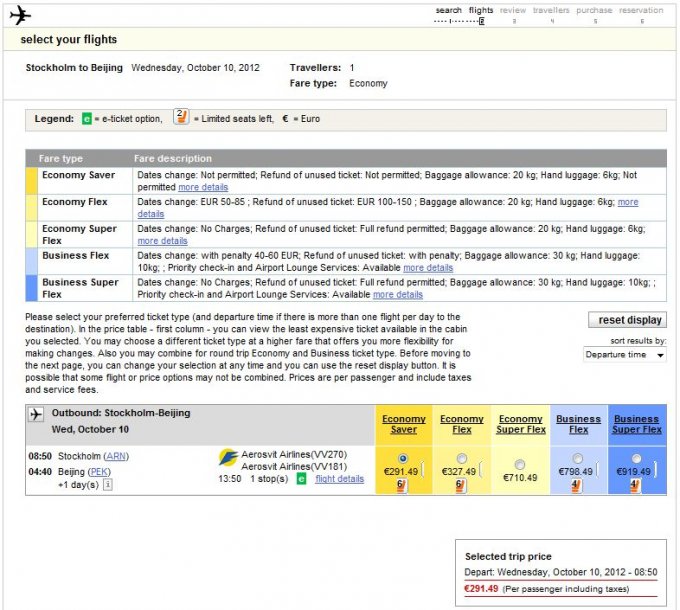Click the e-ticket icon beside flight details
Screen dimensions: 680x610
[300, 479]
